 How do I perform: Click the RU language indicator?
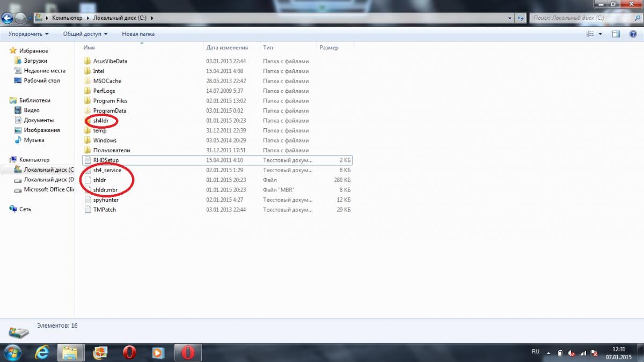point(536,352)
